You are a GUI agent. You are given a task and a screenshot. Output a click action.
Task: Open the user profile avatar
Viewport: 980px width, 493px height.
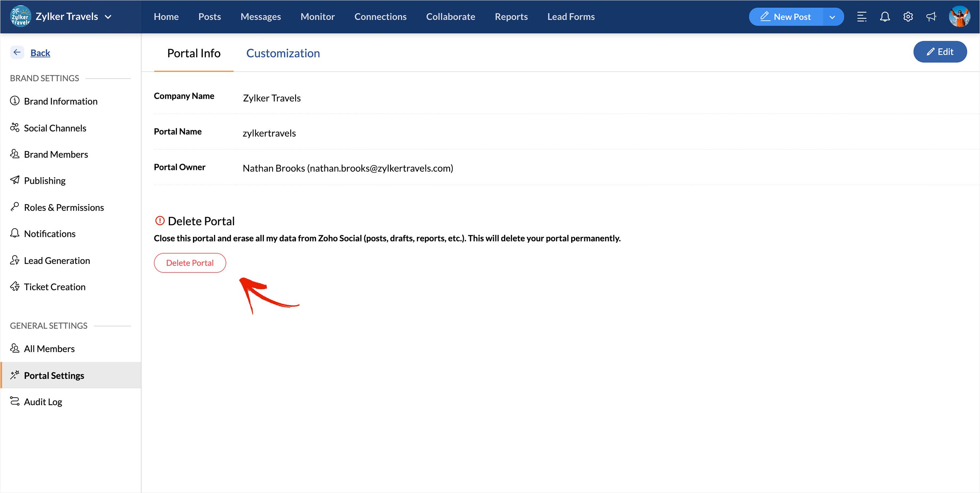[960, 16]
